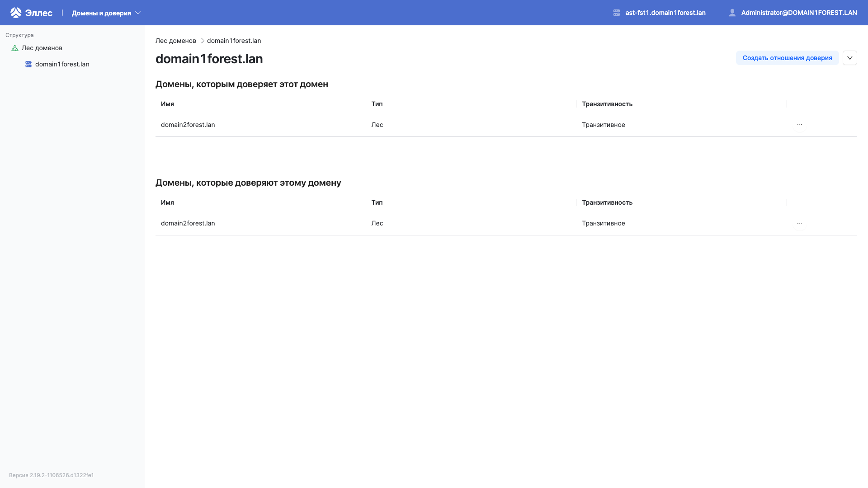Click the domain icon beside domain1forest.lan in tree

click(28, 64)
